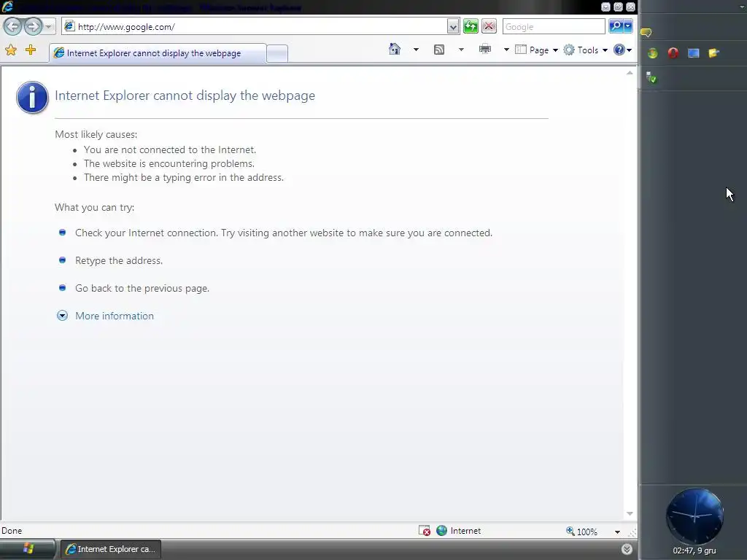The image size is (747, 560).
Task: Select the 'cannot display the webpage' tab
Action: point(158,52)
